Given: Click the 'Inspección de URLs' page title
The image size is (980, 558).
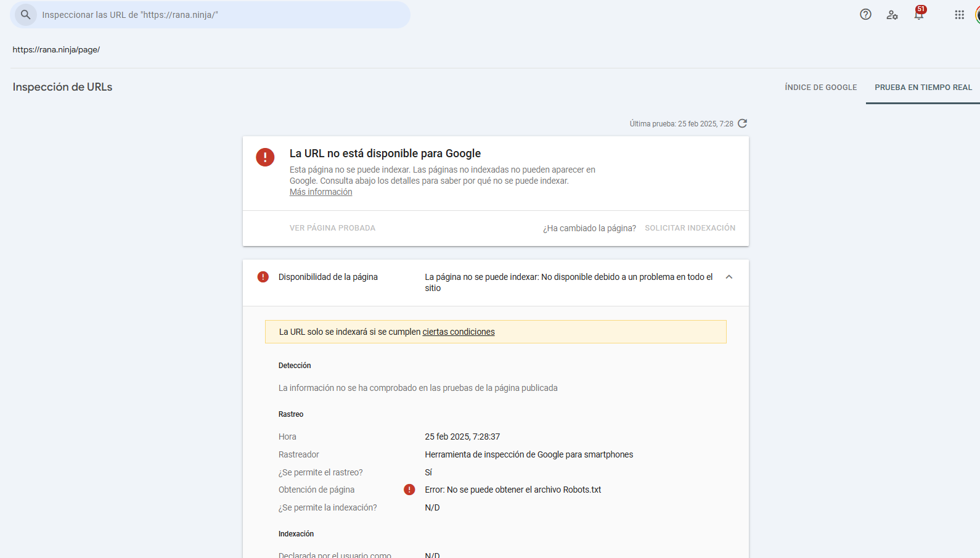Looking at the screenshot, I should pos(62,87).
